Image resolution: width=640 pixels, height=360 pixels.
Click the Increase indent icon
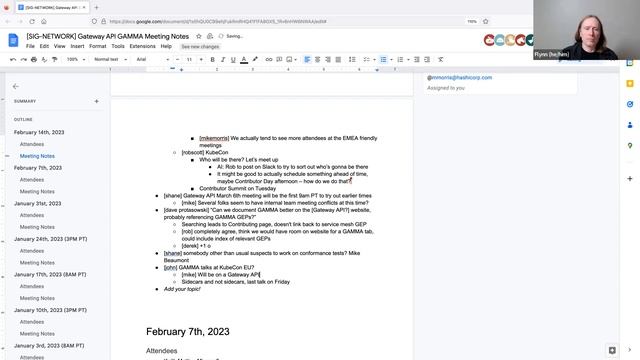[427, 60]
